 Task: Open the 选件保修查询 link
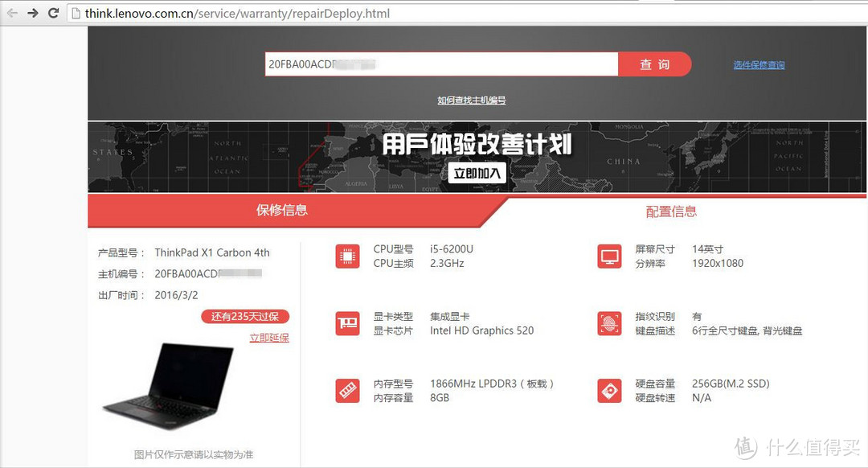click(759, 65)
